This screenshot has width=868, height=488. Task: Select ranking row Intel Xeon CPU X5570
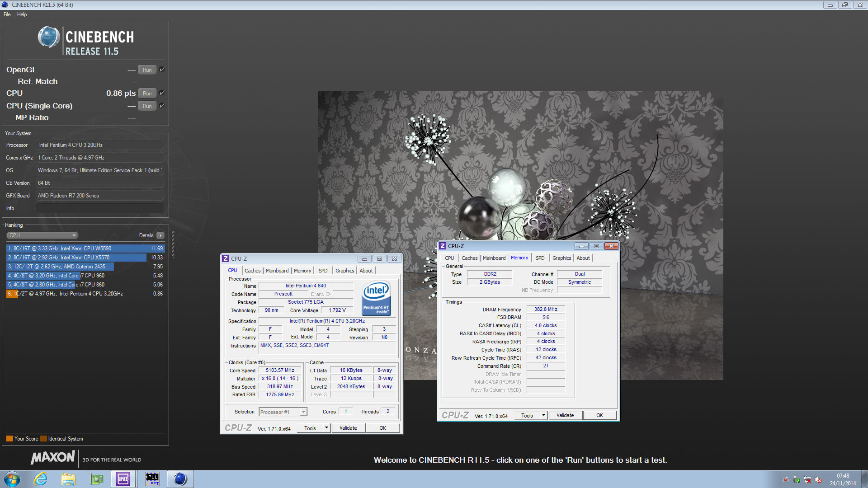pyautogui.click(x=85, y=258)
